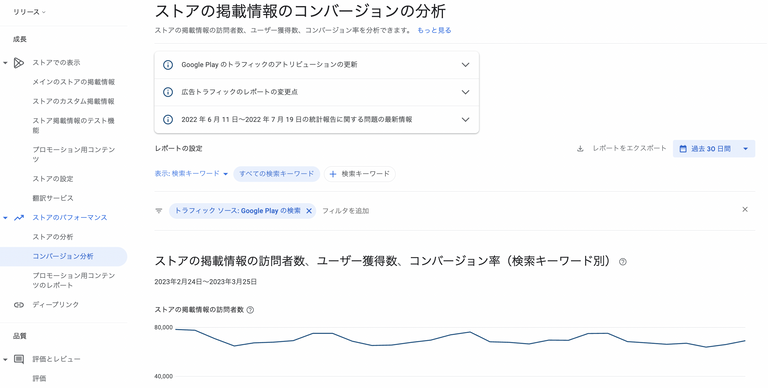The width and height of the screenshot is (768, 388).
Task: Click the page title ストアの掲載情報のコンバージョンの分析
Action: tap(300, 11)
